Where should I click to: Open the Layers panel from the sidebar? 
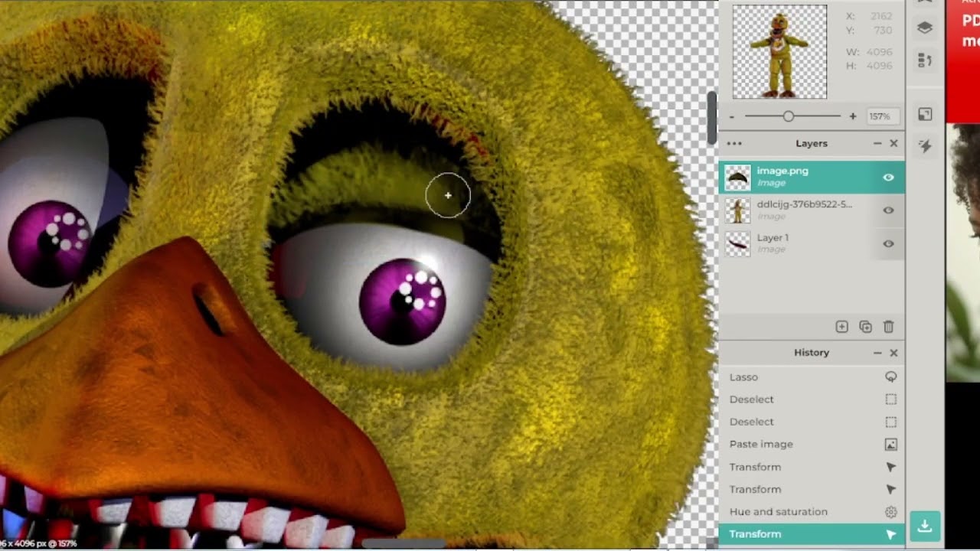[x=925, y=28]
